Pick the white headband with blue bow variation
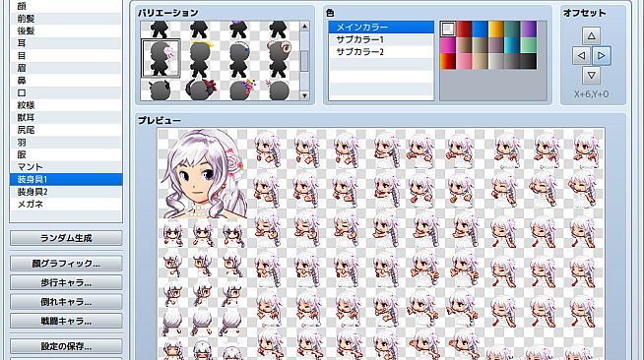Viewport: 644px width, 360px height. (239, 58)
